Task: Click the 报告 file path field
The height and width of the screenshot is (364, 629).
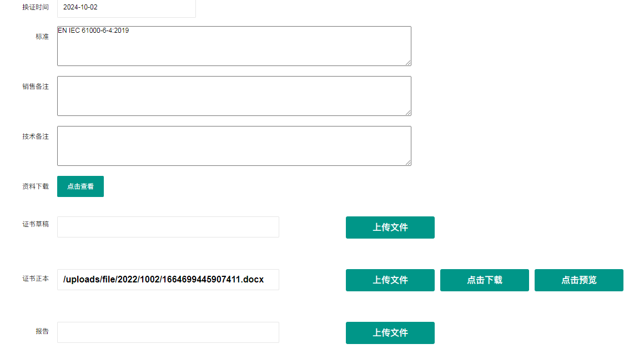Action: (x=168, y=332)
